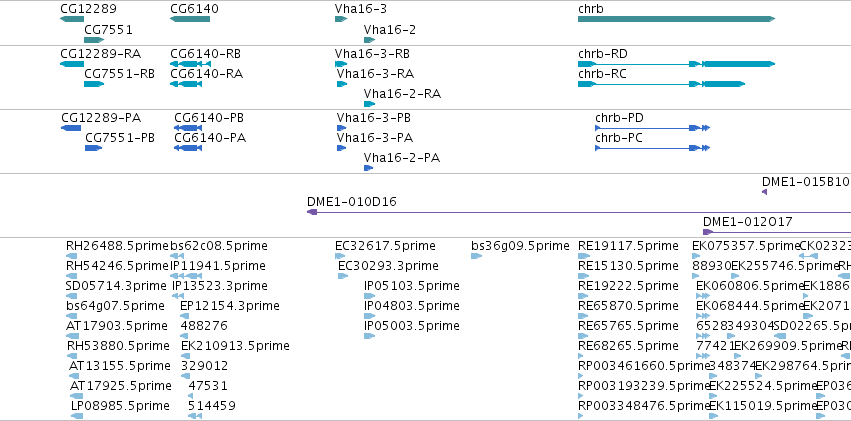Select the CG6140-RB transcript glyph

(x=190, y=64)
